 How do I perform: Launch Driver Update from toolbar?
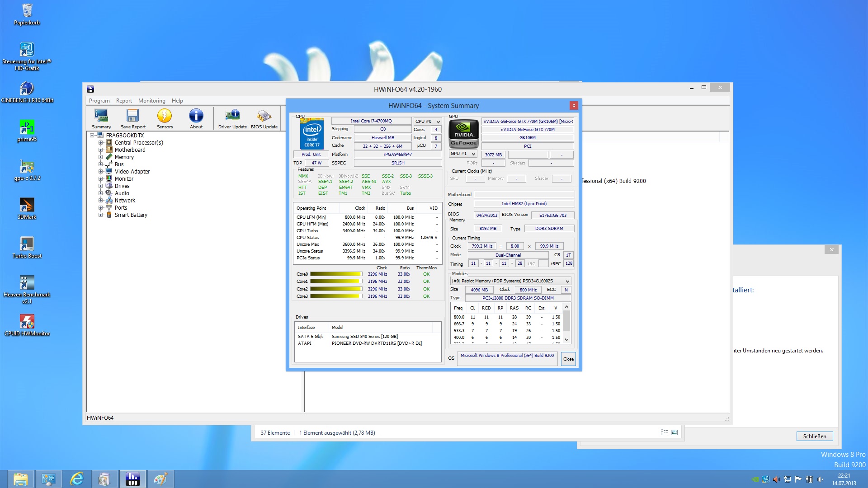tap(232, 119)
